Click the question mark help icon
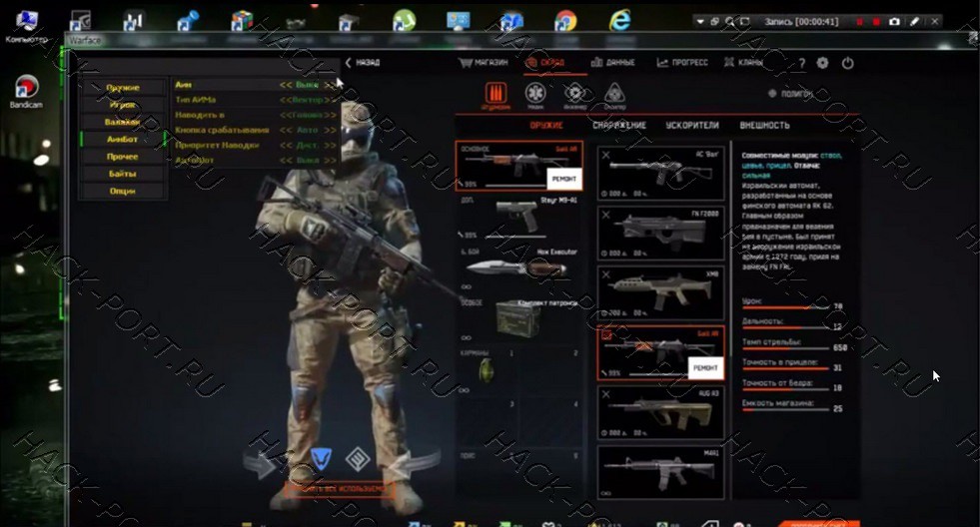 point(801,63)
